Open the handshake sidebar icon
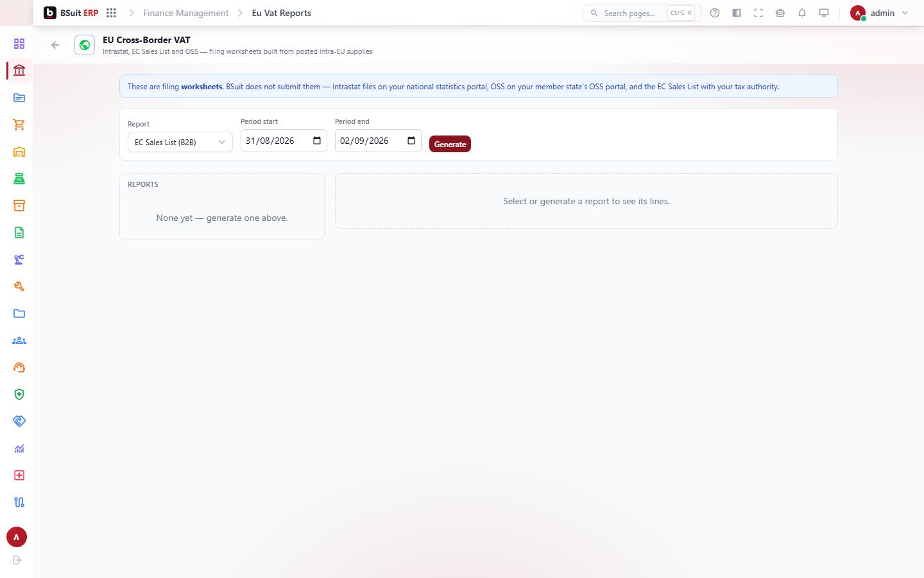Viewport: 924px width, 578px height. point(19,421)
